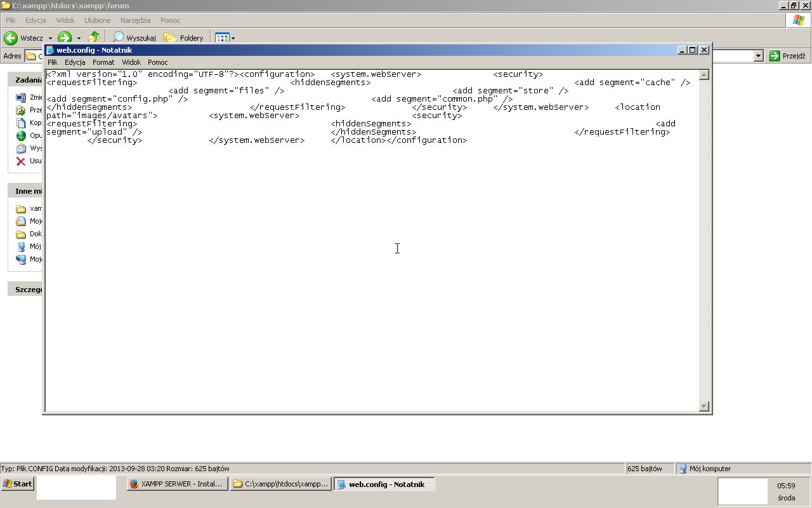
Task: Click the move file task icon (Prze)
Action: tap(21, 110)
